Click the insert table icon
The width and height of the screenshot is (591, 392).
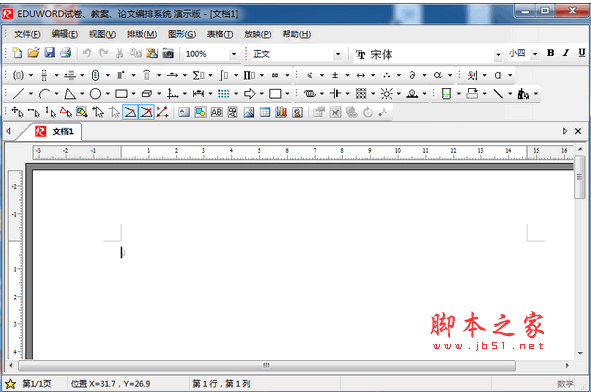(265, 112)
